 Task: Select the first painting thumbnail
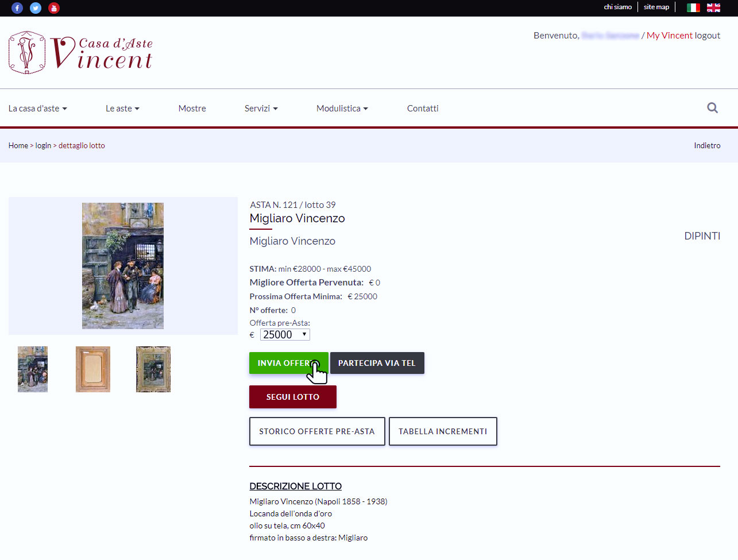click(x=33, y=369)
